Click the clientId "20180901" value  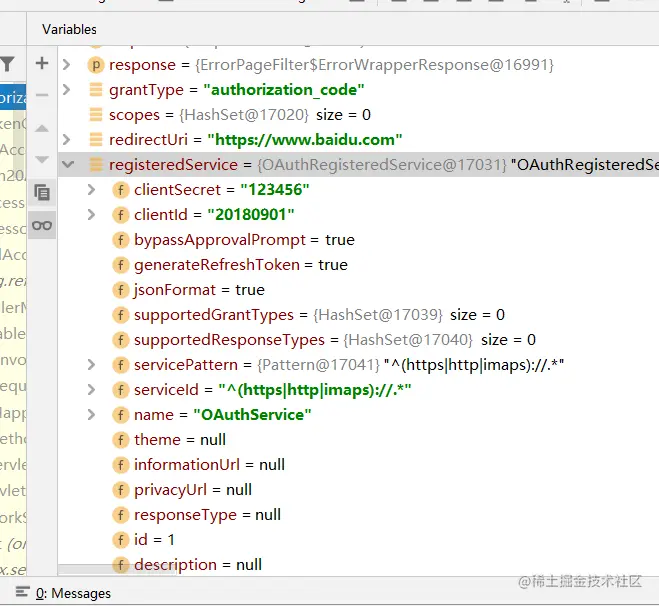pyautogui.click(x=251, y=215)
